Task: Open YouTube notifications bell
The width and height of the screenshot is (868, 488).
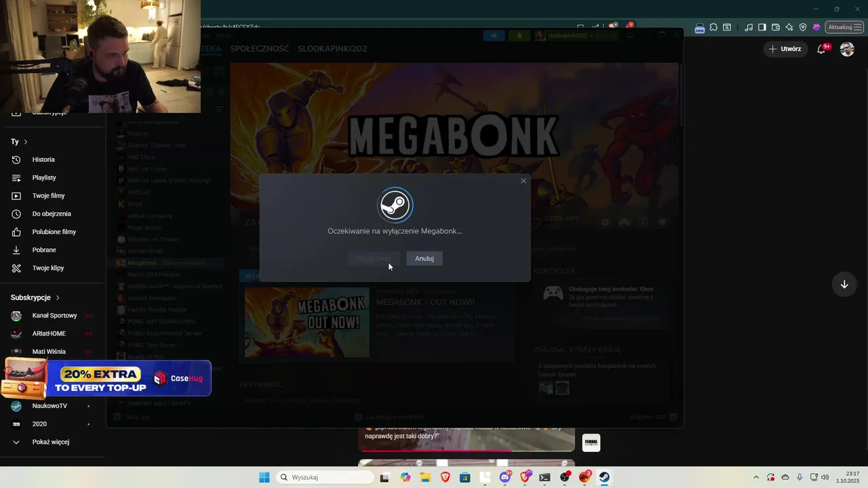Action: 821,49
